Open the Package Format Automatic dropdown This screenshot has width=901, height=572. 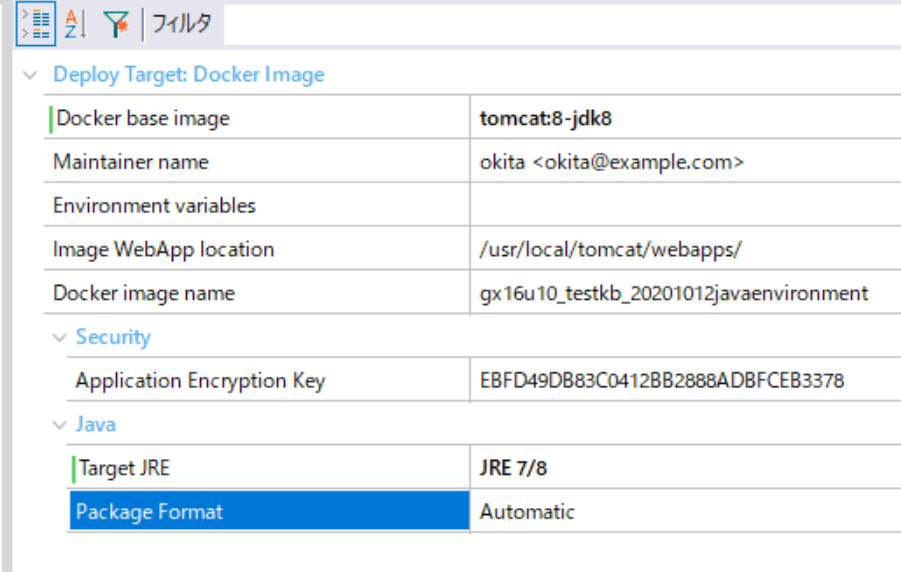click(686, 511)
